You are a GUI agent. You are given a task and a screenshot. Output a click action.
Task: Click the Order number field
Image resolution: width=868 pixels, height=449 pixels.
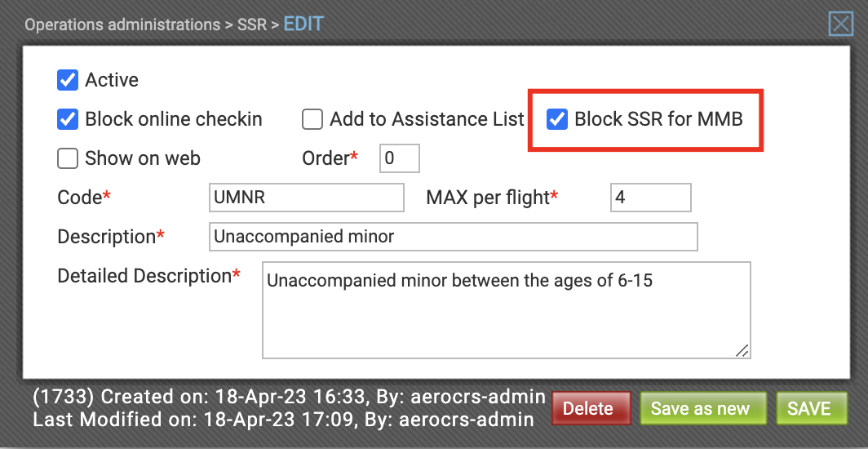coord(400,158)
